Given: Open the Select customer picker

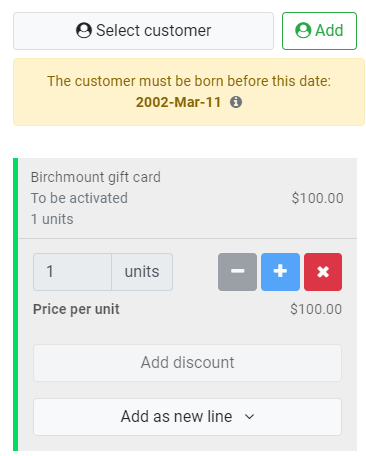Looking at the screenshot, I should (x=143, y=31).
